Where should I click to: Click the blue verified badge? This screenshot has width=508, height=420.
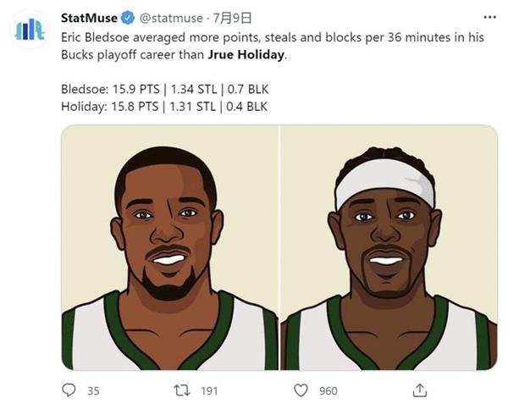pyautogui.click(x=128, y=18)
